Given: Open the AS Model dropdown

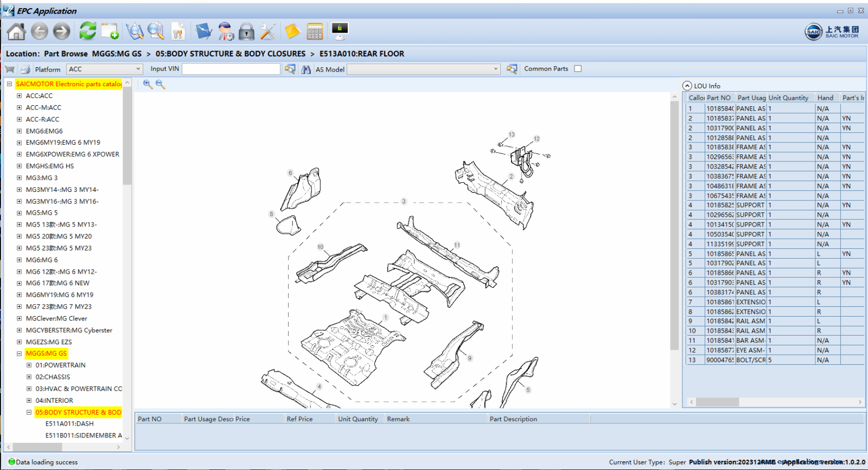Looking at the screenshot, I should click(495, 69).
